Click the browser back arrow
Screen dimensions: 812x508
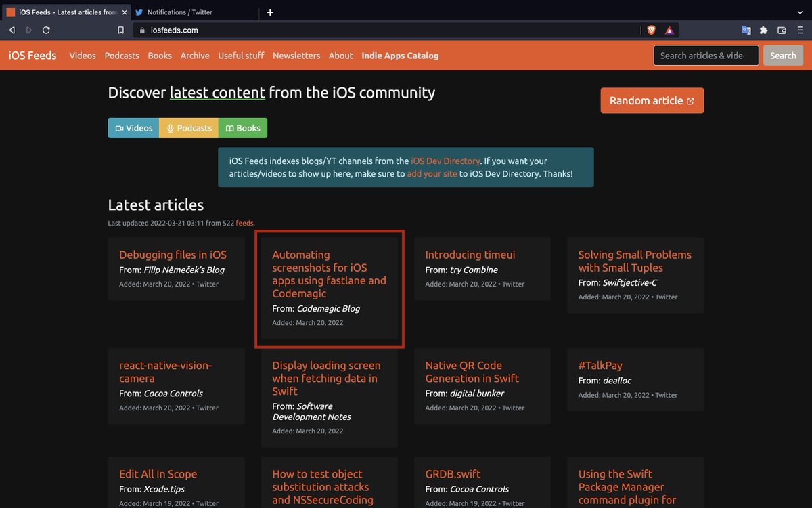12,30
